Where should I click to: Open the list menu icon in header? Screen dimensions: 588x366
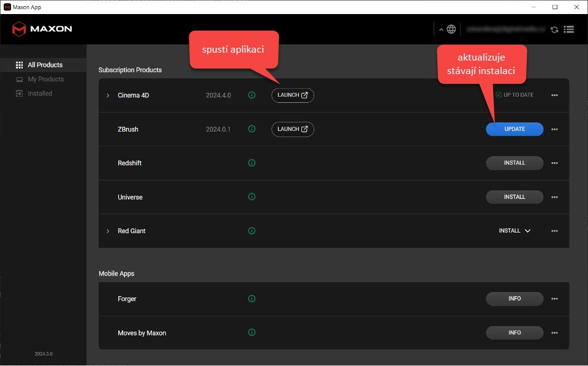point(568,29)
